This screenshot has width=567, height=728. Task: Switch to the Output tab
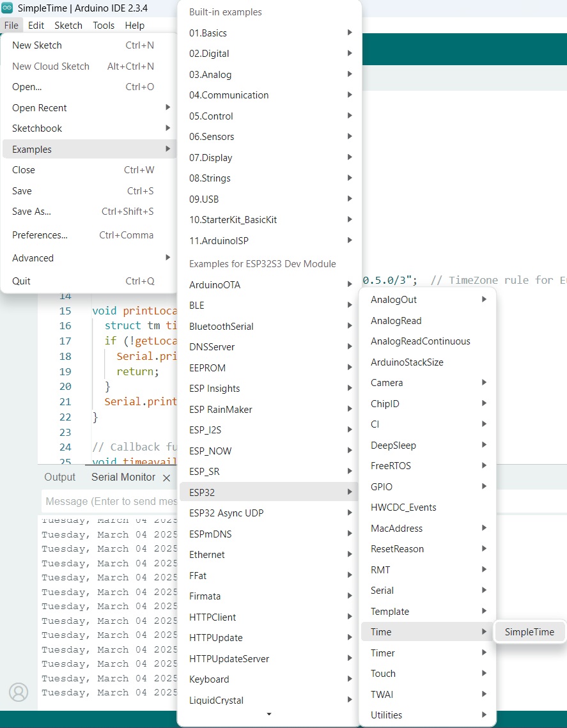click(60, 477)
